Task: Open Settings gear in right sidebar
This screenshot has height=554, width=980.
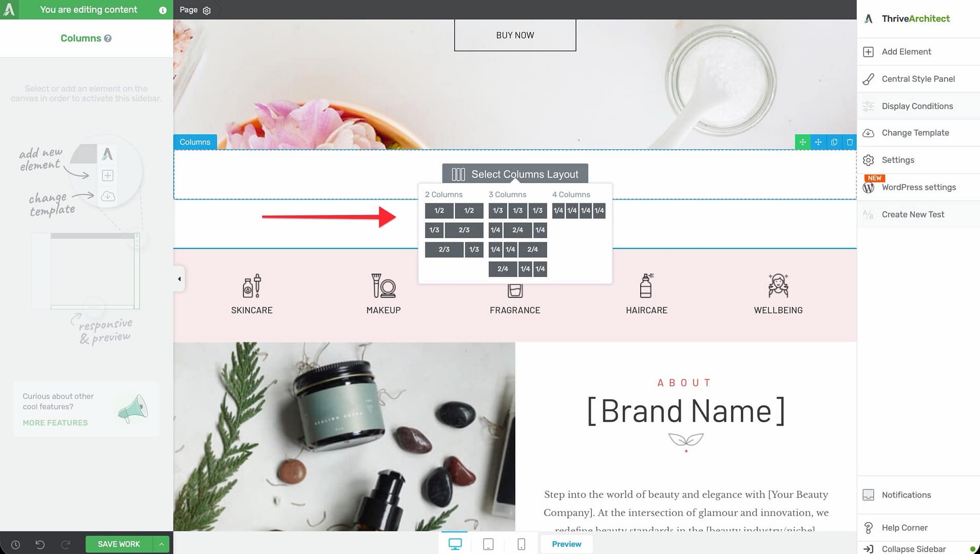Action: (868, 160)
